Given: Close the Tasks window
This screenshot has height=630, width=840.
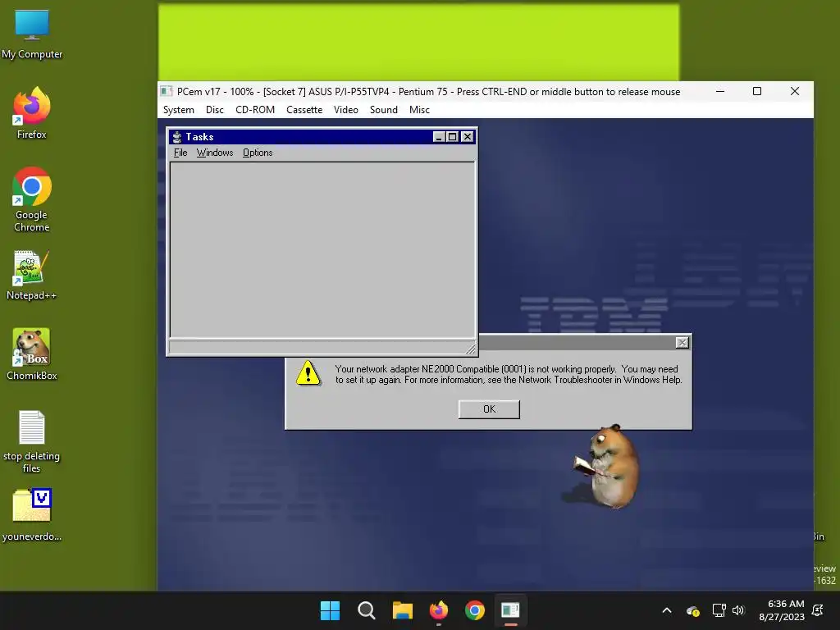Looking at the screenshot, I should (467, 137).
